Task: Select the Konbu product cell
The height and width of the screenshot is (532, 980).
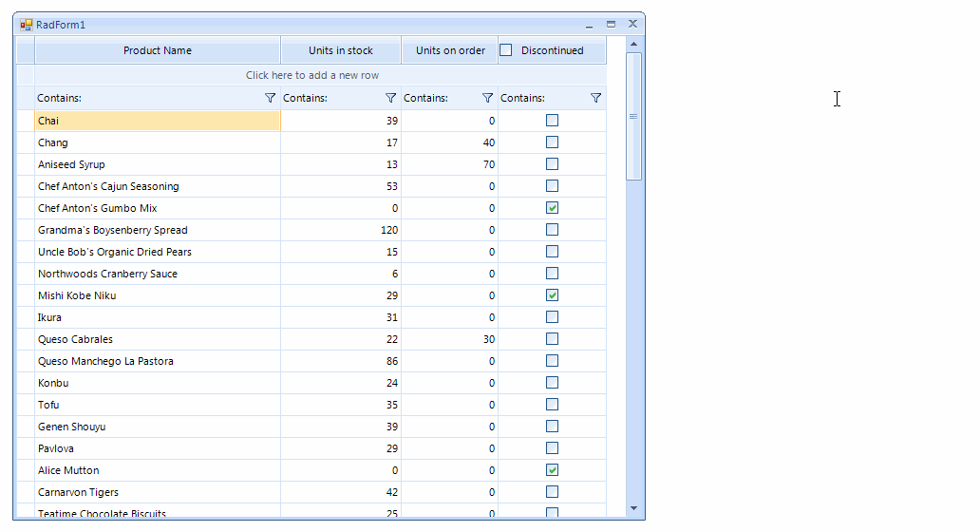Action: coord(158,383)
